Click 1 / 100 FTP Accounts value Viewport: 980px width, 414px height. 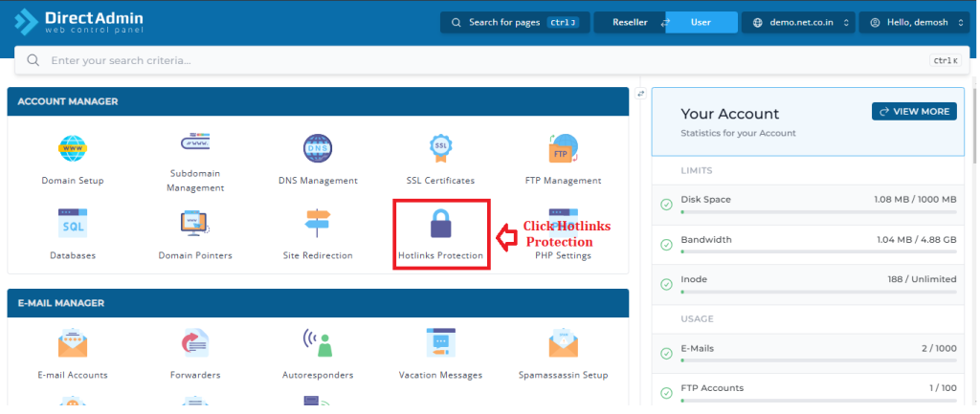(x=943, y=388)
